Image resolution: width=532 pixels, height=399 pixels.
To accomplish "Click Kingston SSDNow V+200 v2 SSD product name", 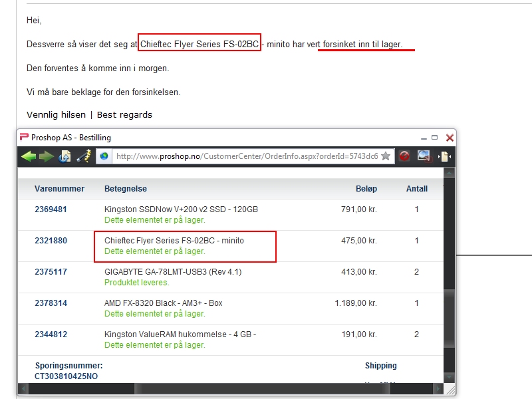I will coord(181,209).
